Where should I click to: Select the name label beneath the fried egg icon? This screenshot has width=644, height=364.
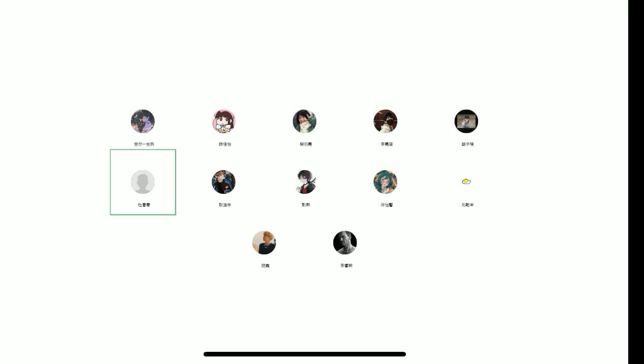click(467, 205)
